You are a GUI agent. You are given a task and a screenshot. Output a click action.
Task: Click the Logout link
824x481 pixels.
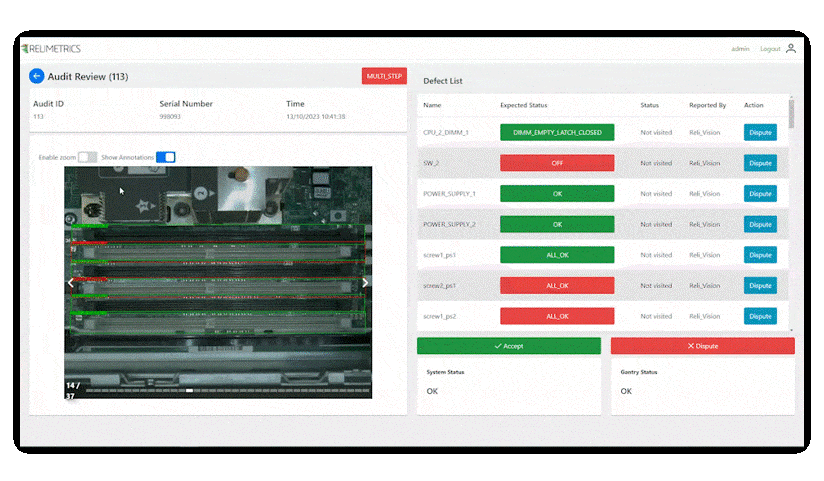pos(769,48)
